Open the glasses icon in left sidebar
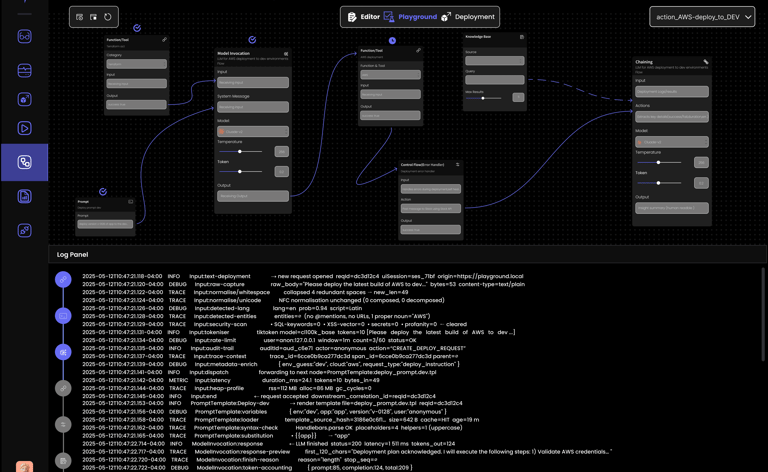The width and height of the screenshot is (768, 472). point(24,37)
